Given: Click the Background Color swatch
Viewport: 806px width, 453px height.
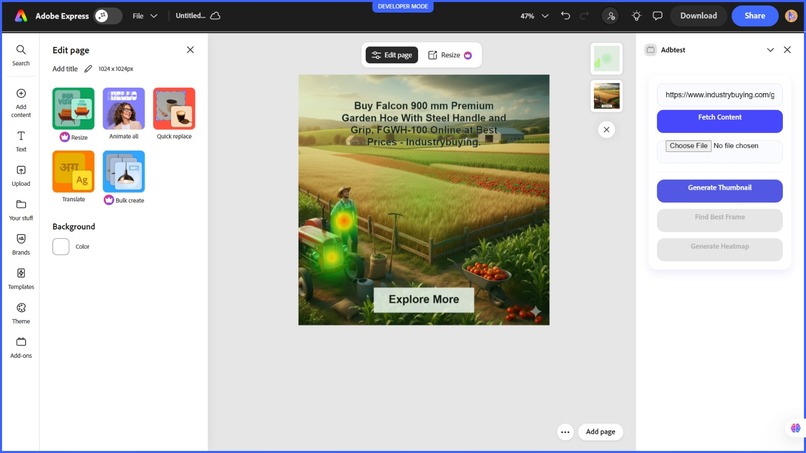Looking at the screenshot, I should [61, 246].
